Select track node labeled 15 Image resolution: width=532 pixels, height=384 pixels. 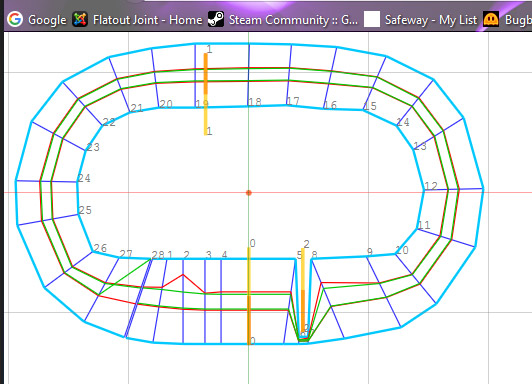[x=370, y=106]
